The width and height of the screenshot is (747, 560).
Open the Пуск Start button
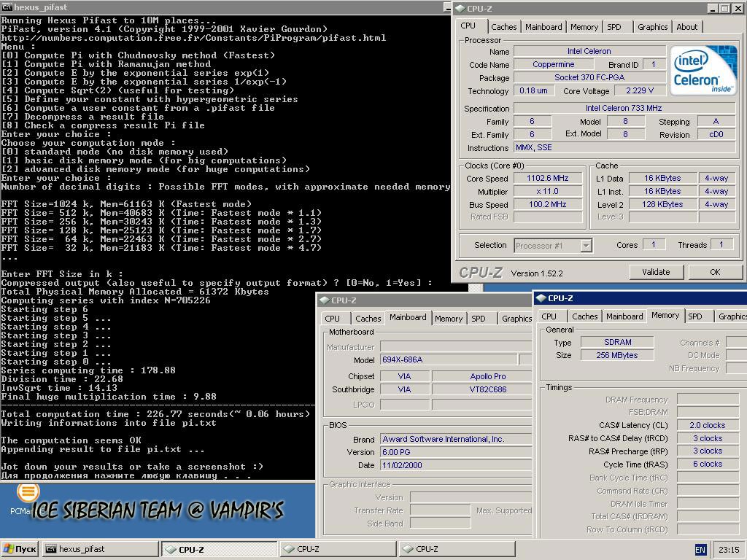[x=20, y=549]
